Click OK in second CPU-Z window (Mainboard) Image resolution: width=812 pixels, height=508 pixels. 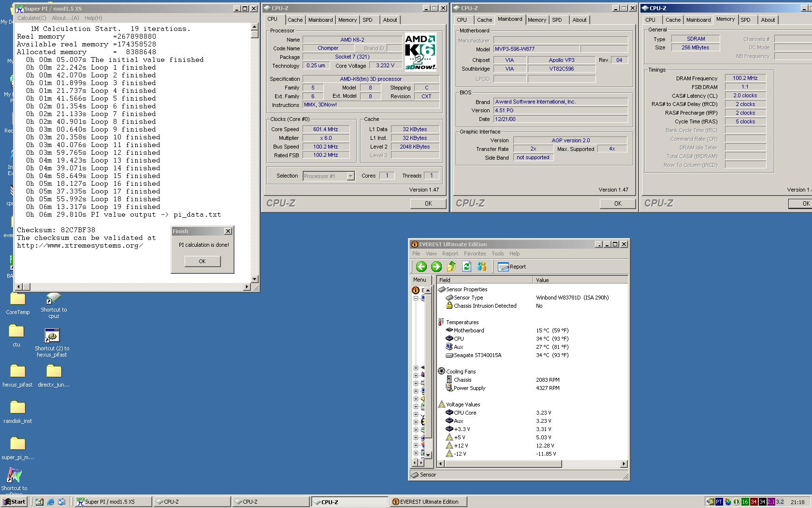[618, 204]
